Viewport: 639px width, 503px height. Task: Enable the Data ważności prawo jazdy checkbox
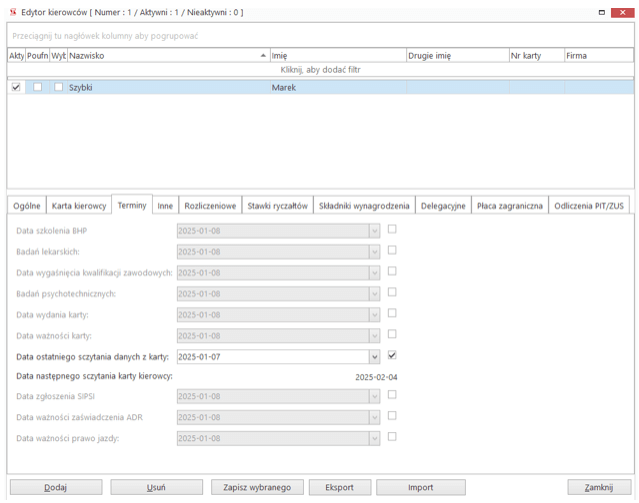click(392, 437)
